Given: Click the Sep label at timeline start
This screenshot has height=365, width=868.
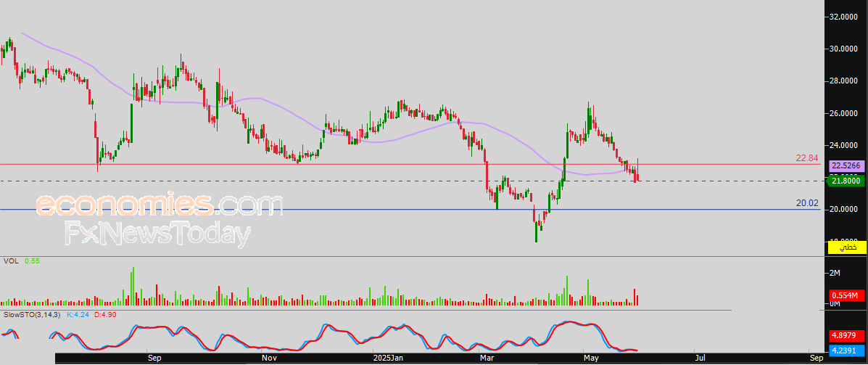Looking at the screenshot, I should click(156, 359).
